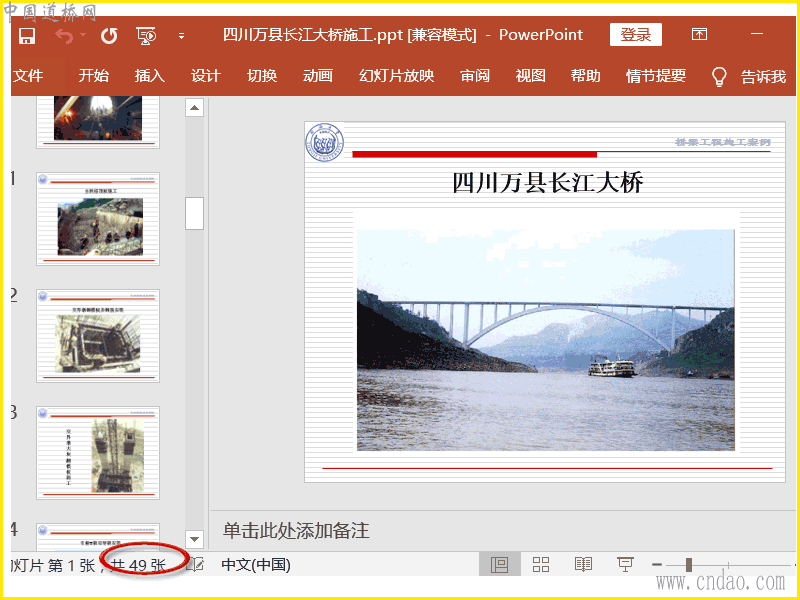Click the thumbnail pane scrollbar handle

pyautogui.click(x=194, y=213)
